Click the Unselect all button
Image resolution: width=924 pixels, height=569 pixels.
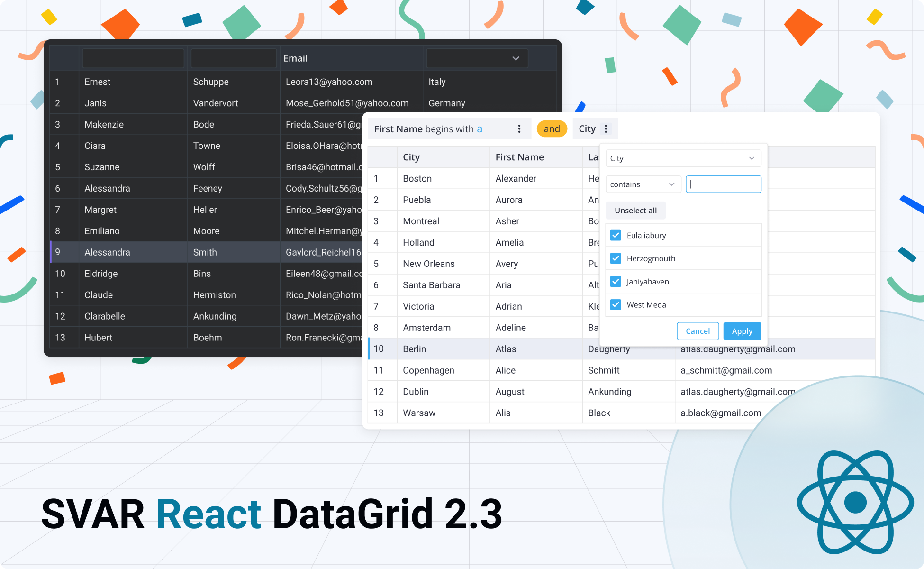[x=635, y=211]
